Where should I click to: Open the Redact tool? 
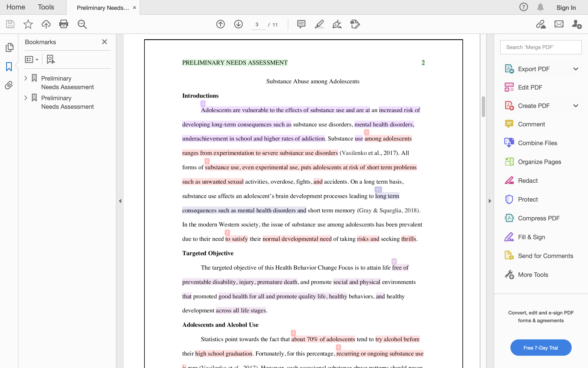[528, 181]
